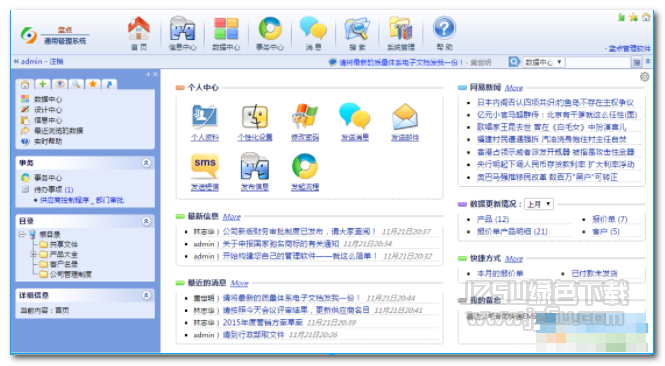Click the blue search icon beside 数据中心 dropdown

pyautogui.click(x=514, y=62)
